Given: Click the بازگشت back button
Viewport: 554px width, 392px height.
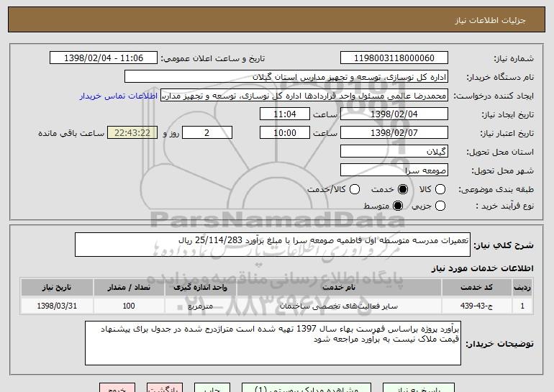Looking at the screenshot, I should click(x=165, y=388).
